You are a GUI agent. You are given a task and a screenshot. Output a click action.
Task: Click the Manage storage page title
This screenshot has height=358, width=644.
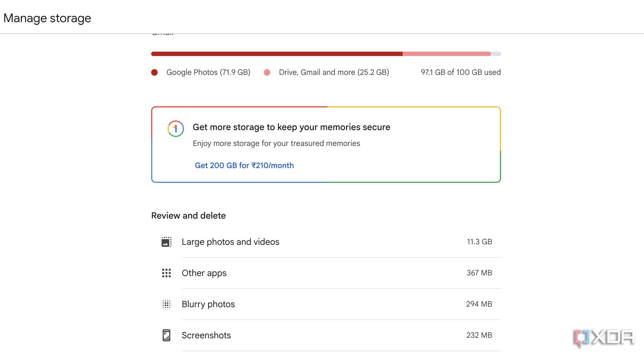[x=47, y=19]
